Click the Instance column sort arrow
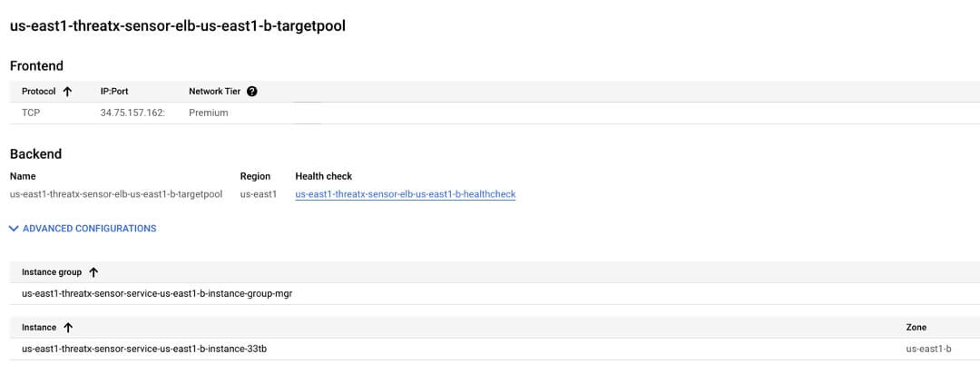This screenshot has height=374, width=980. pyautogui.click(x=68, y=328)
